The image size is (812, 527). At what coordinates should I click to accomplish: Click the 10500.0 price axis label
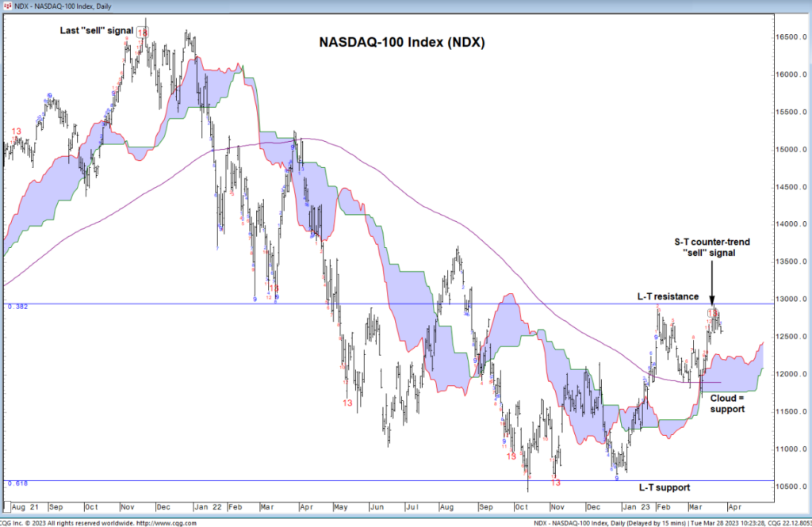click(791, 487)
